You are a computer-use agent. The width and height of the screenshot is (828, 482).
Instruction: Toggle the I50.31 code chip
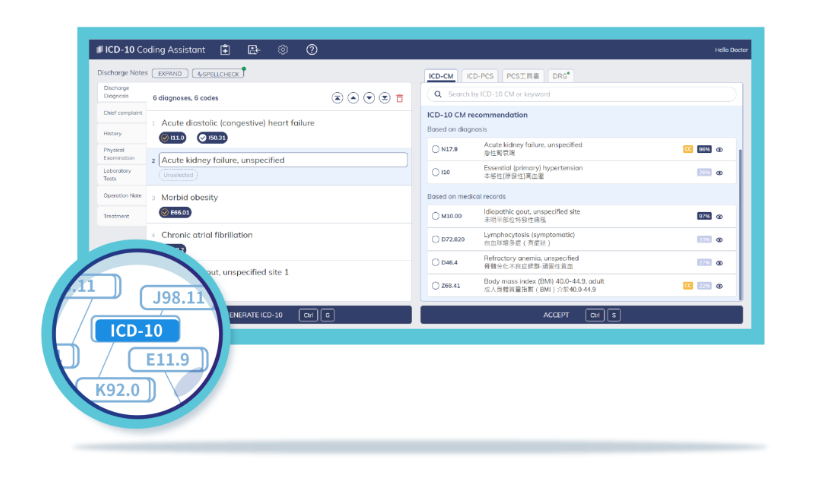pyautogui.click(x=212, y=138)
